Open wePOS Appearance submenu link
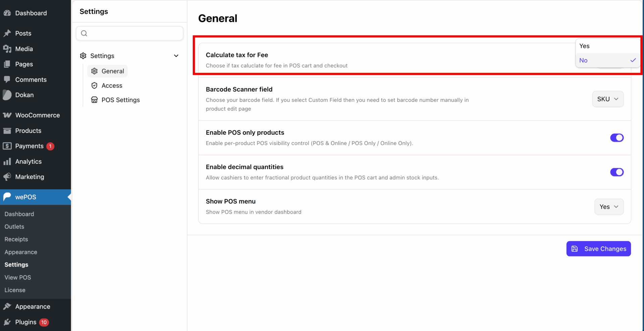 pos(21,252)
